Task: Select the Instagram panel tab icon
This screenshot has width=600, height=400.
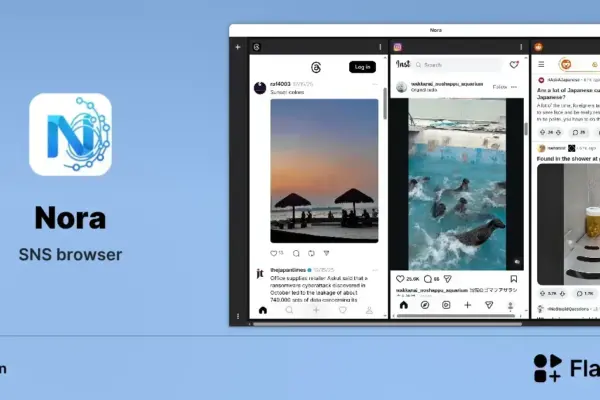Action: click(x=398, y=47)
